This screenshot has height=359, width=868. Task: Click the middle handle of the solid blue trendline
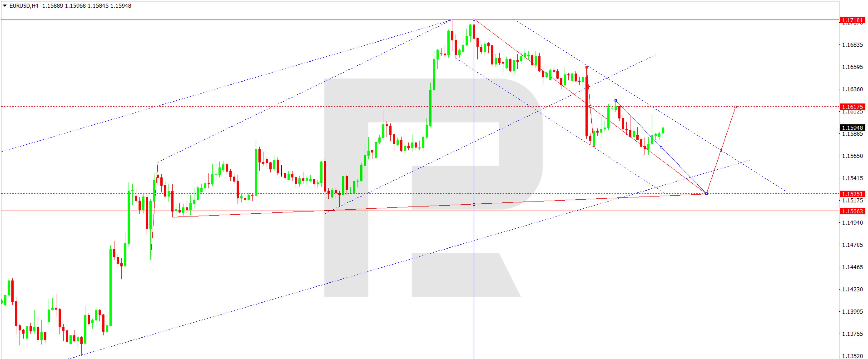click(661, 147)
